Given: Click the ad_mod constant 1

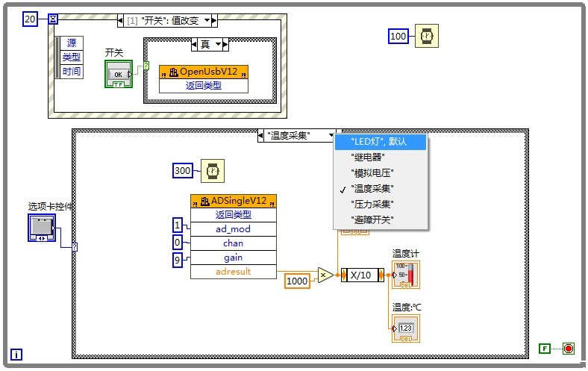Looking at the screenshot, I should (178, 225).
